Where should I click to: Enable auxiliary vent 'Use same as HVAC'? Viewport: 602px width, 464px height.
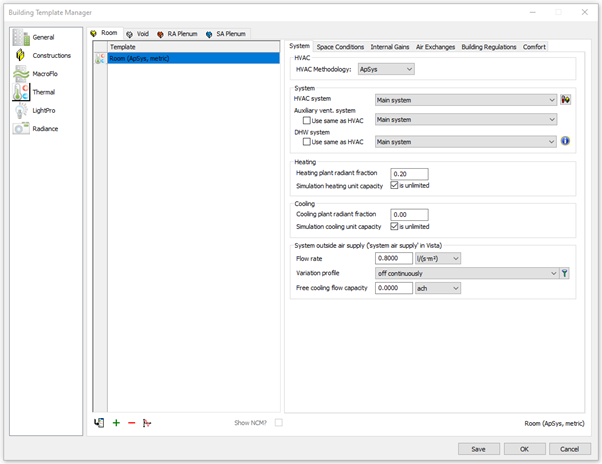tap(306, 120)
